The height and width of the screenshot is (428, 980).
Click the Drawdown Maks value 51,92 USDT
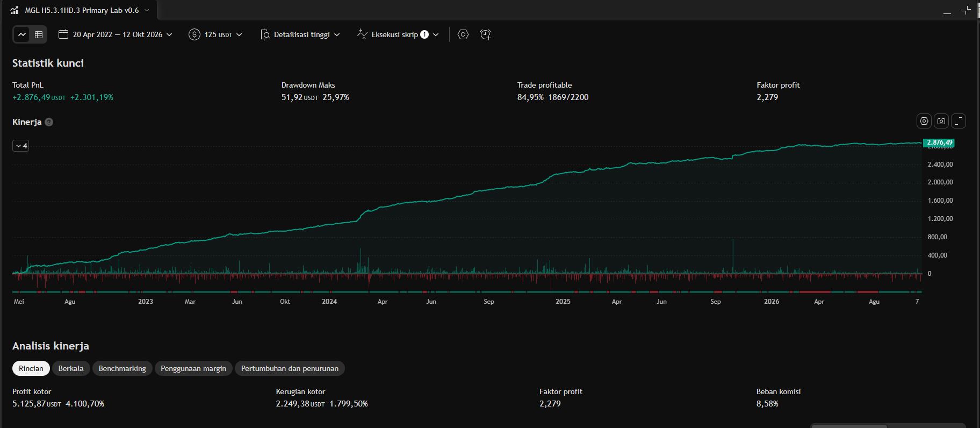point(300,97)
